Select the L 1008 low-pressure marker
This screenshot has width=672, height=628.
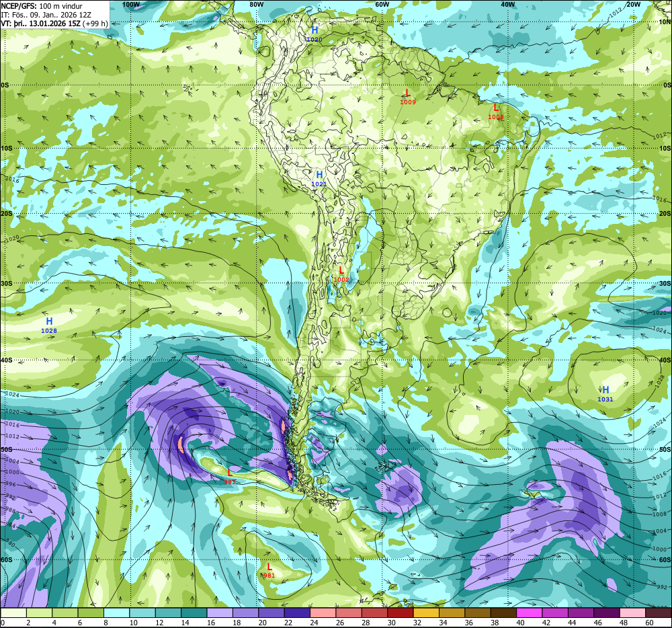pos(496,112)
